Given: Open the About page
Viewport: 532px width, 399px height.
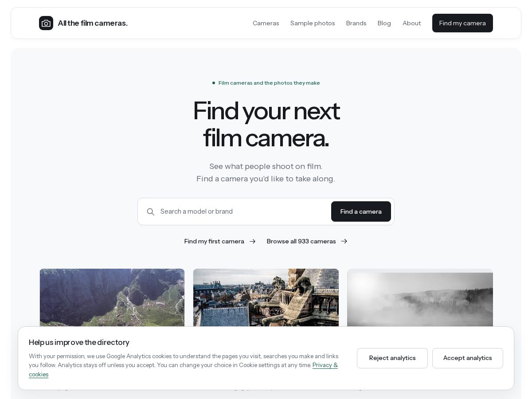Looking at the screenshot, I should click(412, 23).
